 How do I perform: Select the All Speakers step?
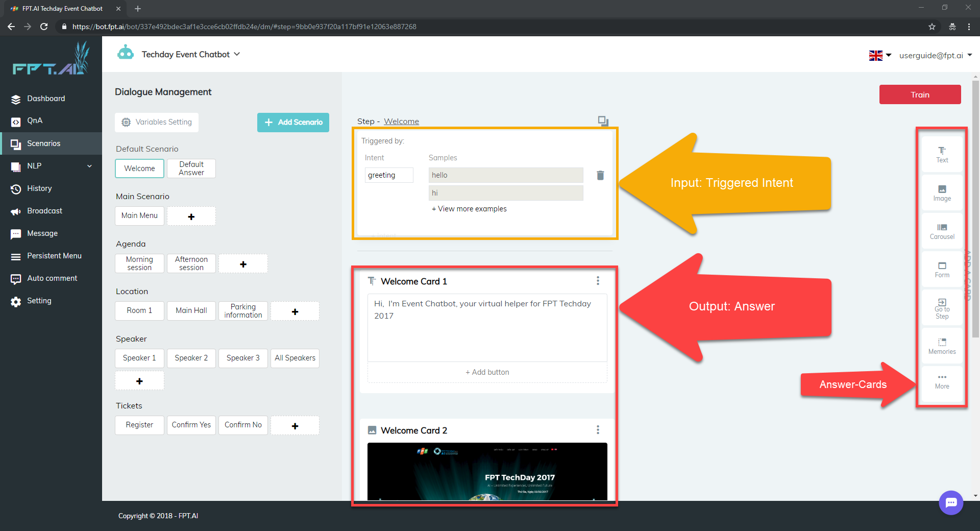point(295,358)
